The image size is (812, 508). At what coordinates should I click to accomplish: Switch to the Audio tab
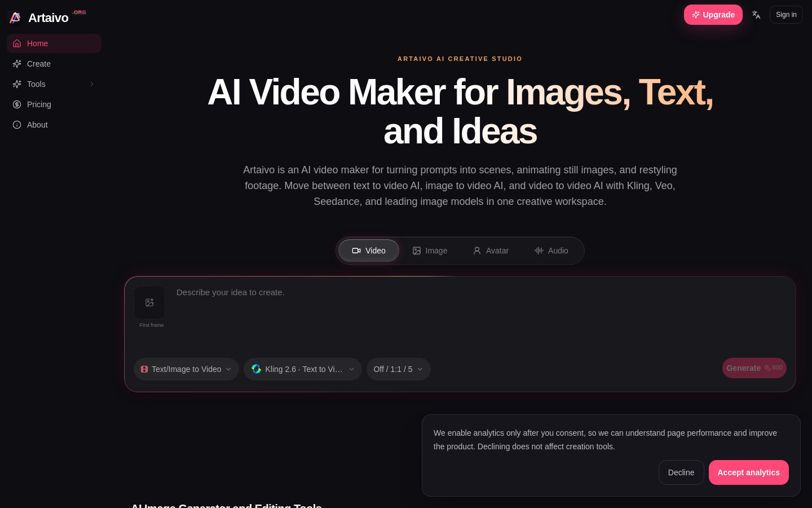click(x=551, y=251)
